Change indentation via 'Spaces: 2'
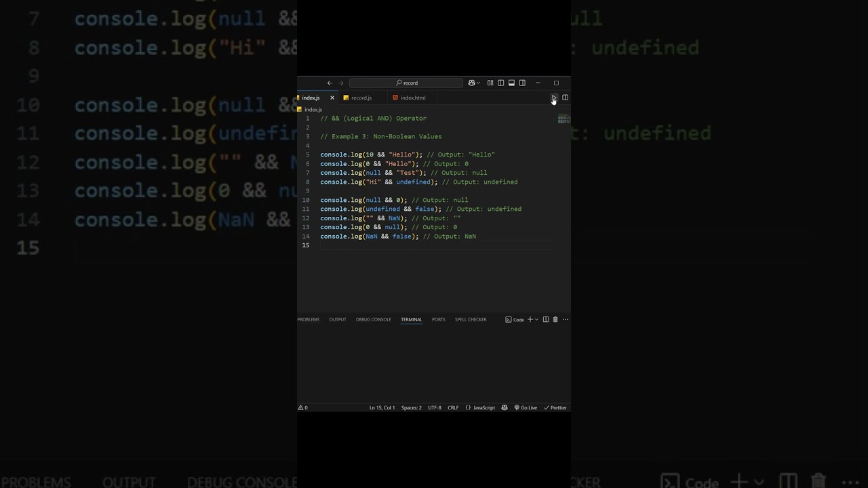 pyautogui.click(x=411, y=407)
